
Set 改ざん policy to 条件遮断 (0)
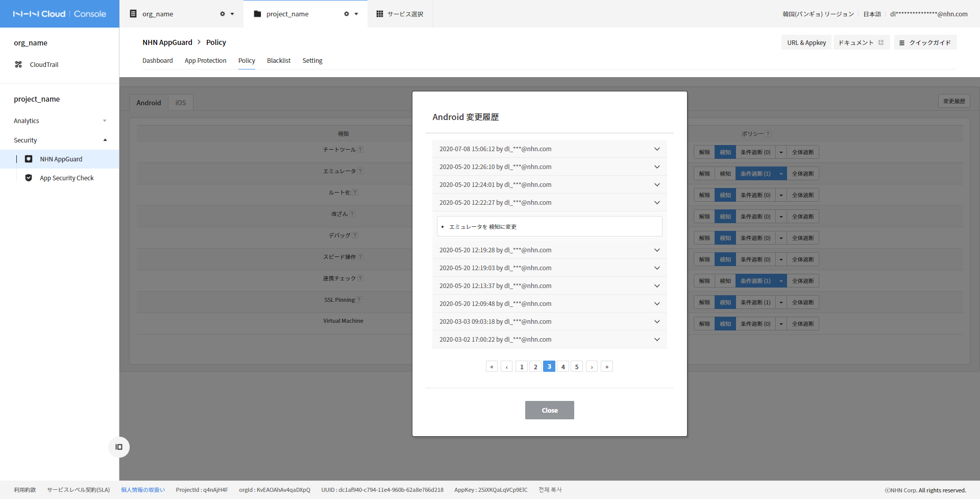(x=755, y=217)
